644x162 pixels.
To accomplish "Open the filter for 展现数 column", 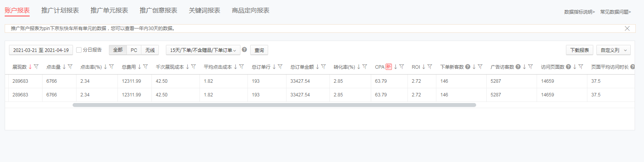I will 36,67.
